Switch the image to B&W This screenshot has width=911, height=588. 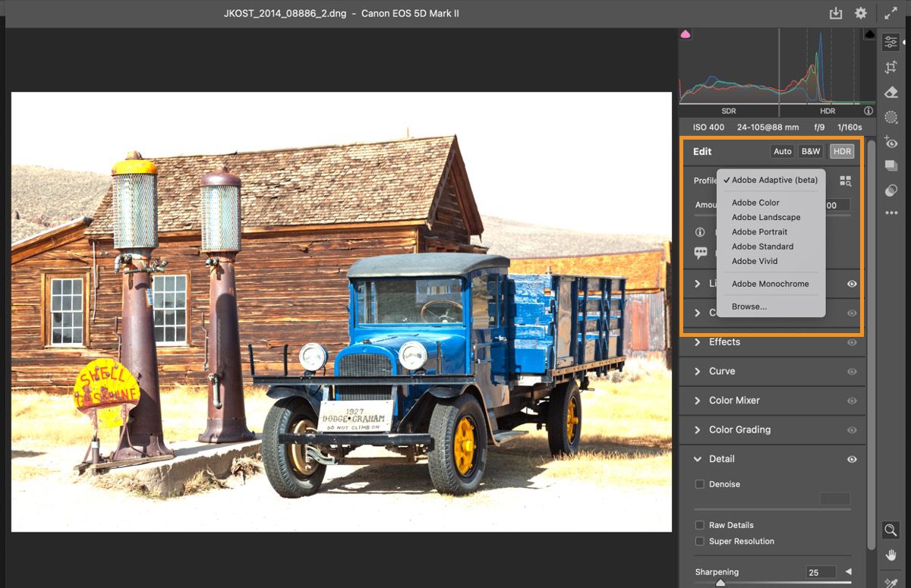[x=811, y=151]
